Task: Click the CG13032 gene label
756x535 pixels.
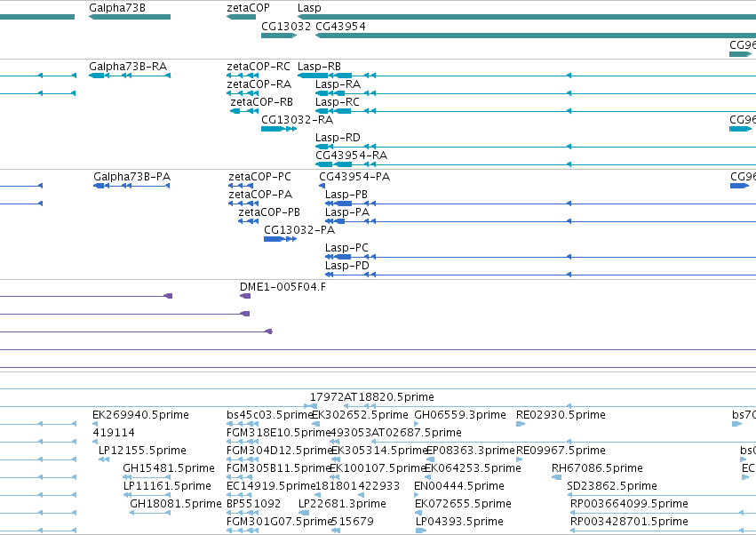Action: (286, 26)
